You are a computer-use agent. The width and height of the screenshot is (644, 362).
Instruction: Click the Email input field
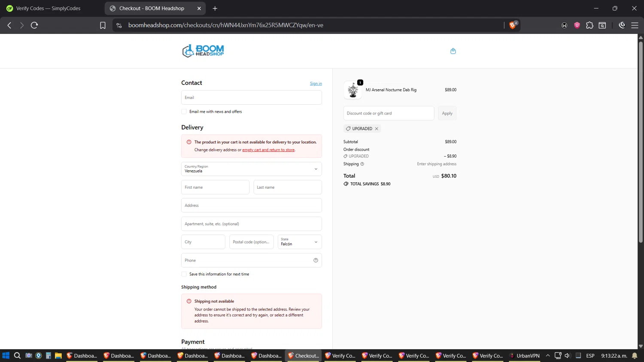[x=252, y=97]
